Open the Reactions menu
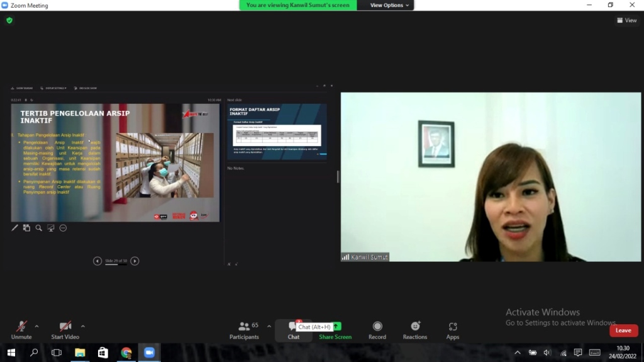The width and height of the screenshot is (644, 362). pos(415,330)
